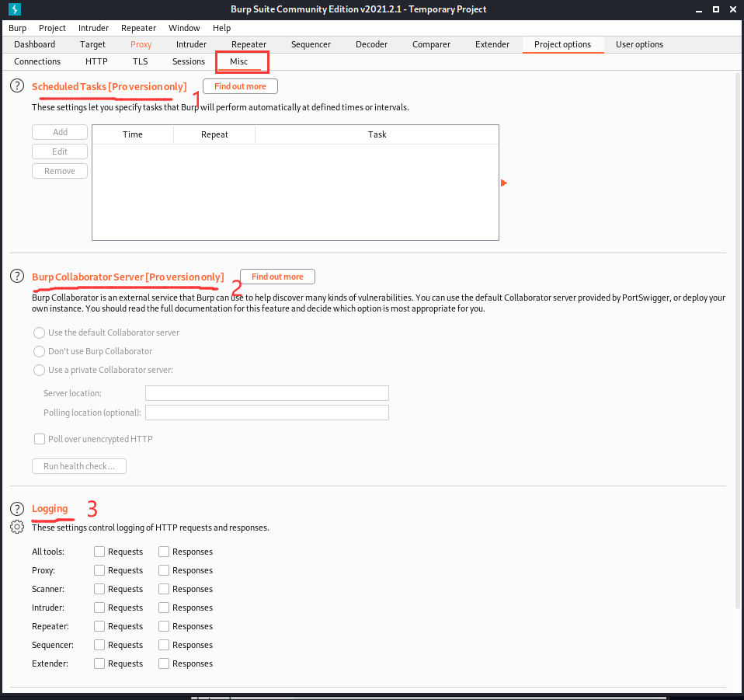Enable Extender Requests logging
Screen dimensions: 744x700
[99, 663]
